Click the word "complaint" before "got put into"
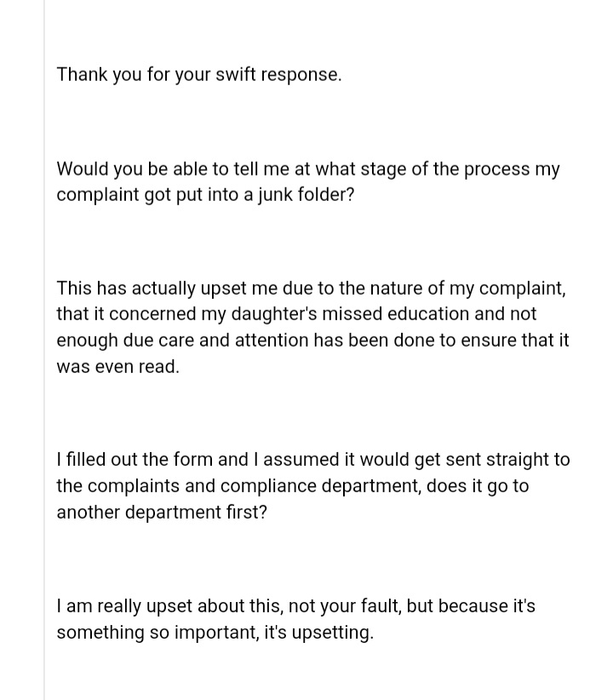Viewport: 613px width, 700px height. pos(95,195)
